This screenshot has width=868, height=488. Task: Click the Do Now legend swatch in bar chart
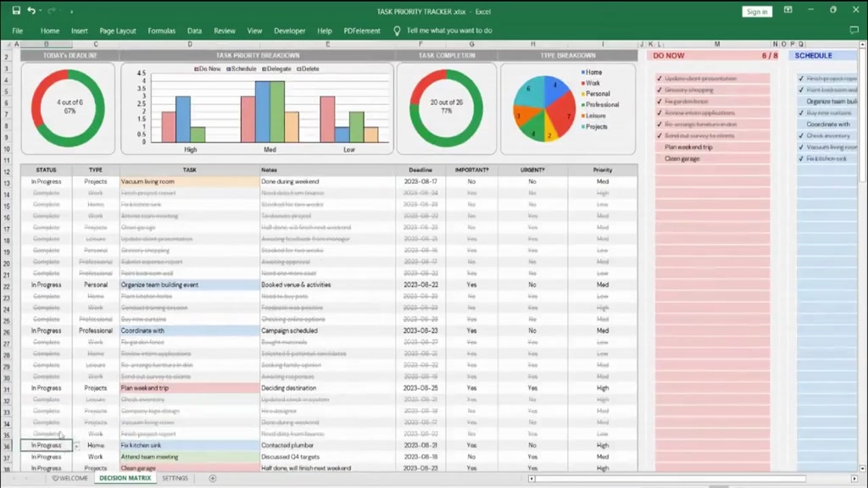197,69
